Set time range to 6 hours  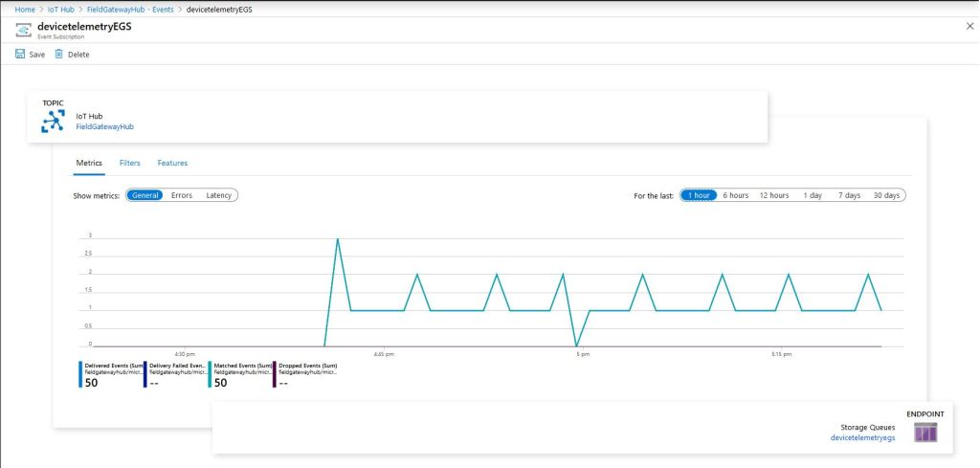[735, 195]
